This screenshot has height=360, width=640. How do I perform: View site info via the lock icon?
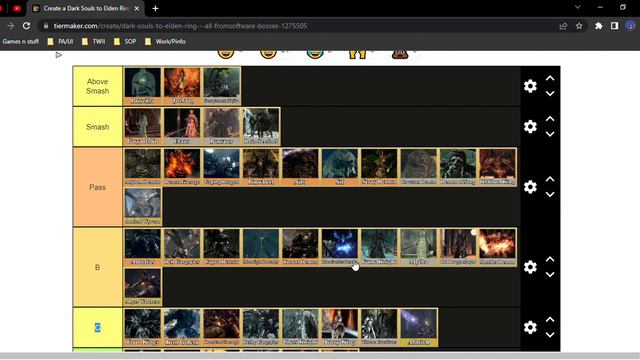click(46, 26)
